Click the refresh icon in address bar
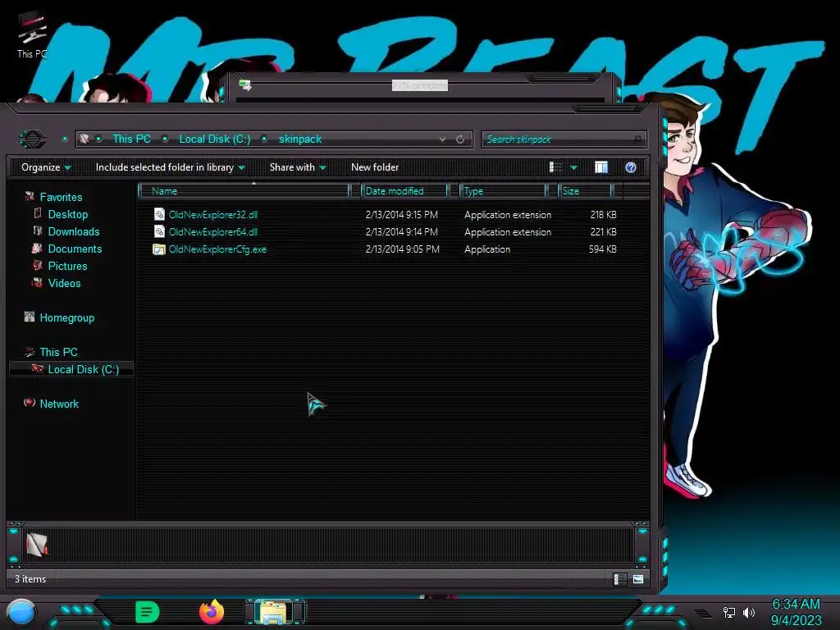 point(460,139)
